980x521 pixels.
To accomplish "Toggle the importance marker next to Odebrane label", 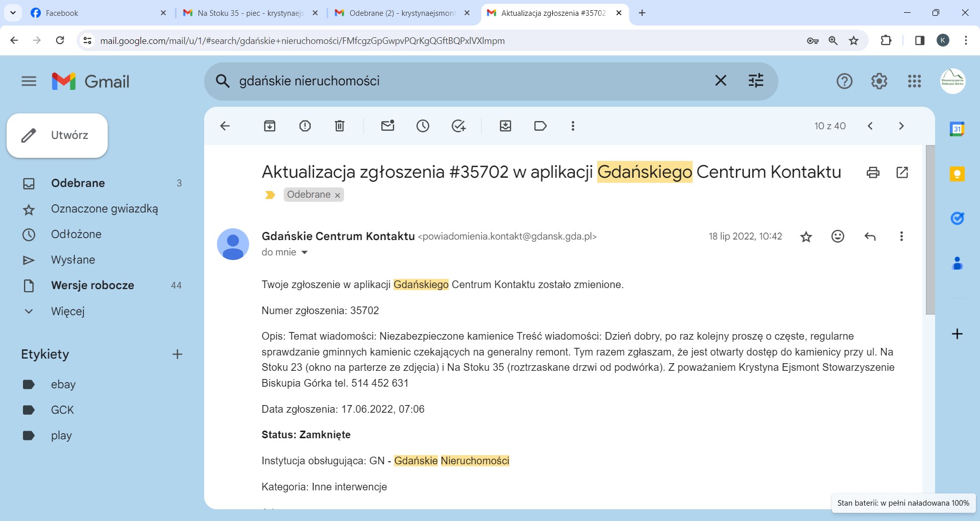I will pos(270,195).
